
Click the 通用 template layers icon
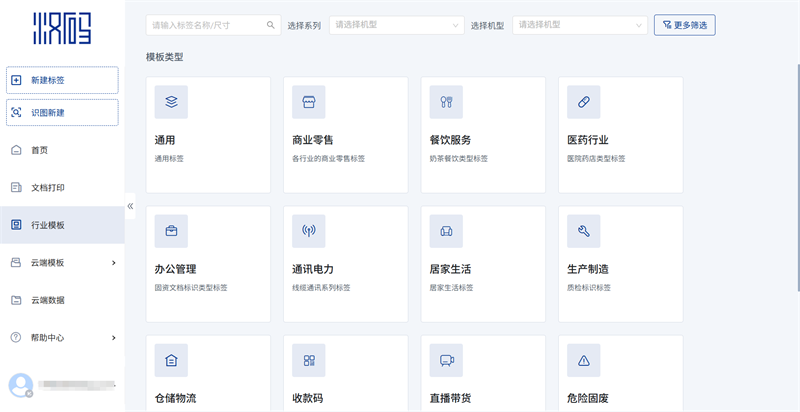coord(171,102)
